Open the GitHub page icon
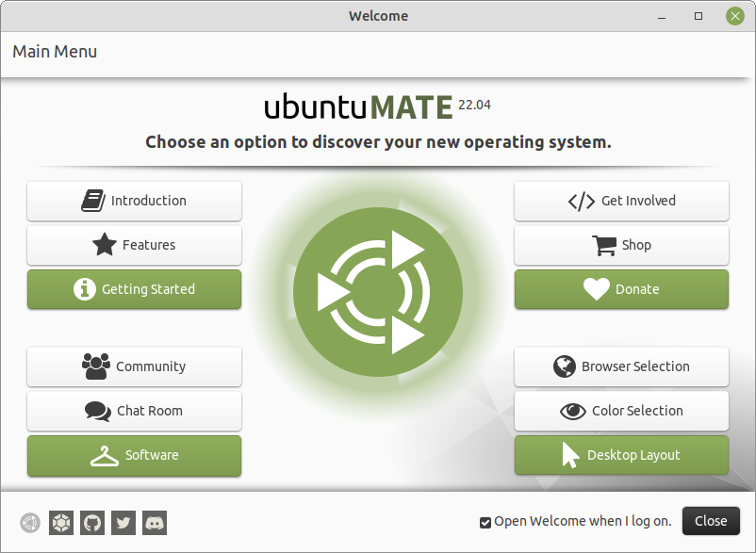This screenshot has height=553, width=756. pyautogui.click(x=91, y=522)
